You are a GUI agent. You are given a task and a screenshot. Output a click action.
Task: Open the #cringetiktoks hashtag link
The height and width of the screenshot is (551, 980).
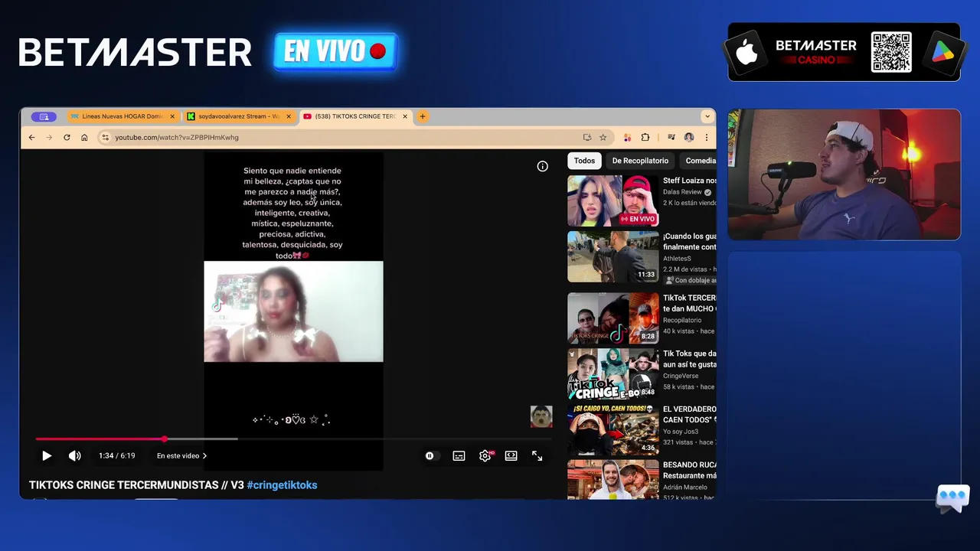(282, 485)
